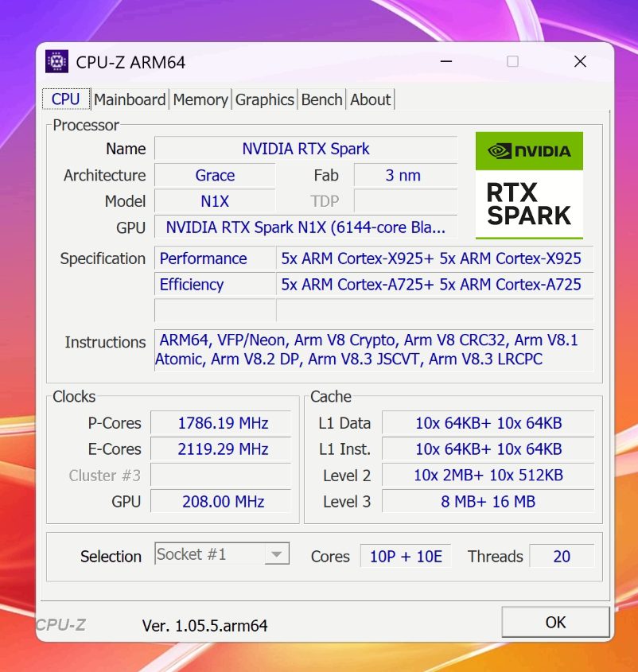
Task: Click the version text Ver. 1.05.5.arm64
Action: [x=205, y=626]
